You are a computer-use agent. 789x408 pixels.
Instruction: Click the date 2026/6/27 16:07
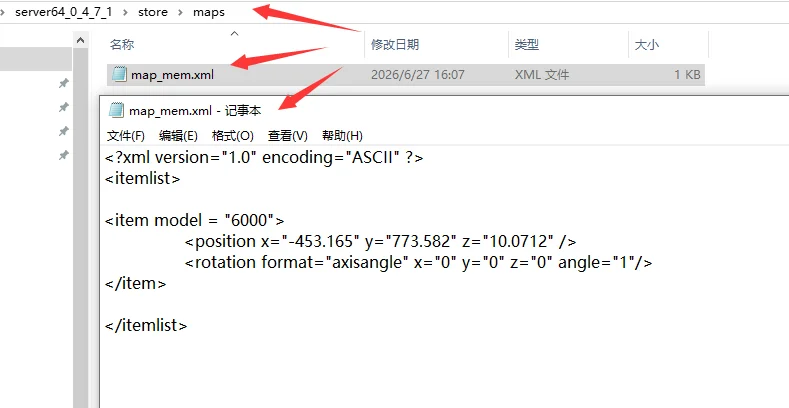click(418, 75)
